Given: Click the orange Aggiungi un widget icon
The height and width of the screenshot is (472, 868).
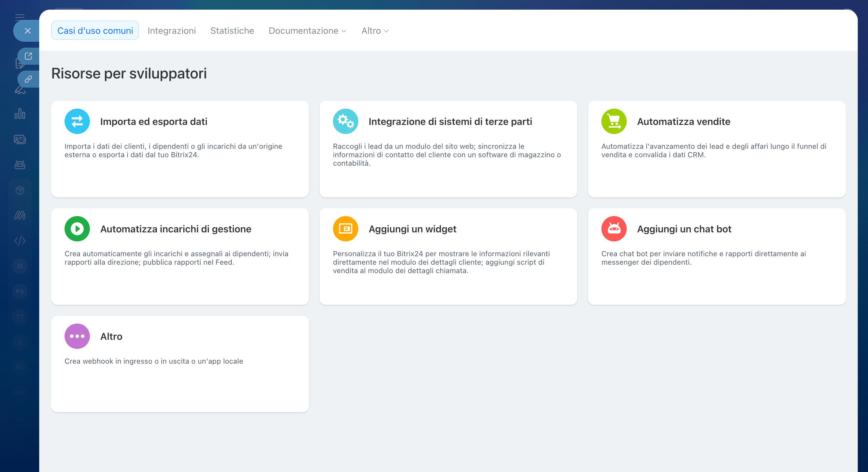Looking at the screenshot, I should tap(345, 229).
